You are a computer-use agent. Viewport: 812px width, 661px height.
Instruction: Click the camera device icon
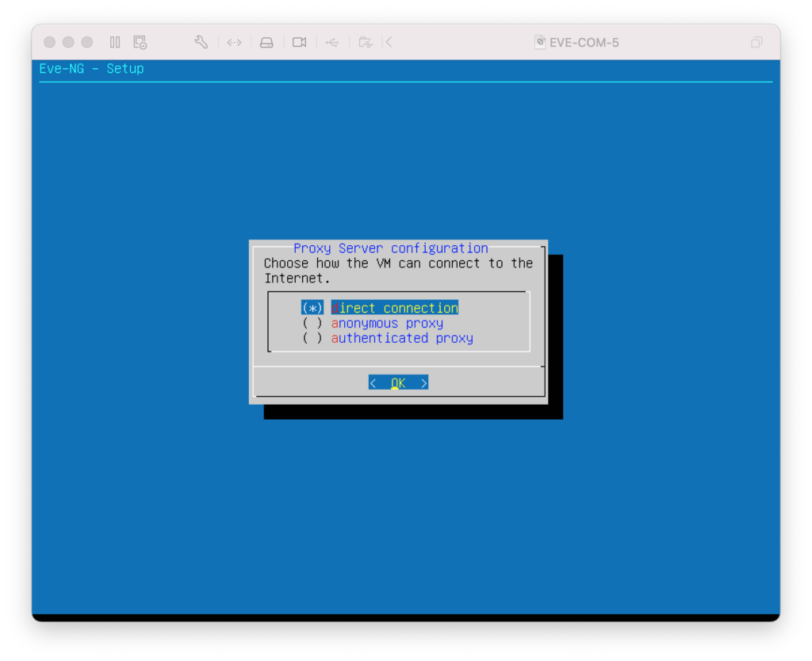pos(299,43)
